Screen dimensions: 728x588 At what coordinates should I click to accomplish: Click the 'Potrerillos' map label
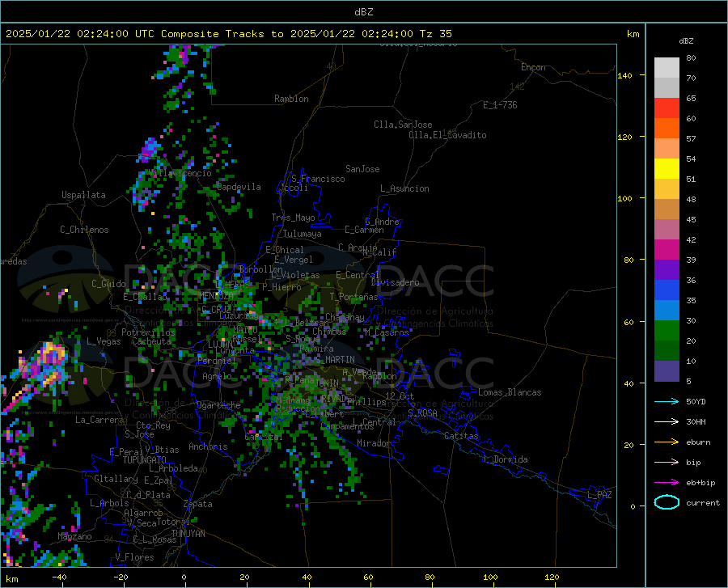(x=148, y=332)
